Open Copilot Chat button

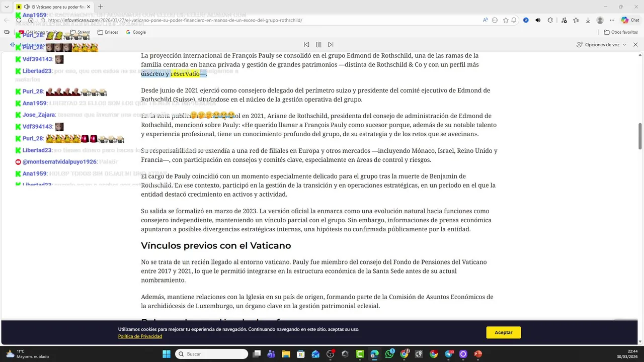[x=630, y=20]
